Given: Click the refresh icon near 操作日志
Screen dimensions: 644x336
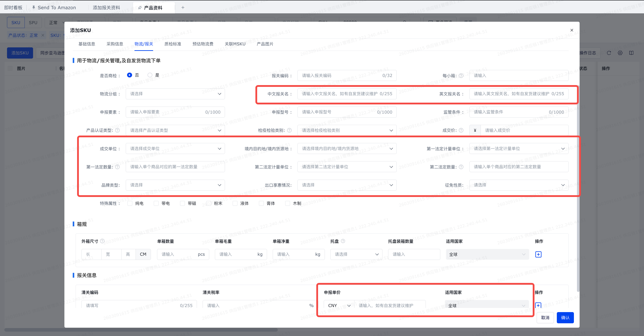Looking at the screenshot, I should 609,53.
